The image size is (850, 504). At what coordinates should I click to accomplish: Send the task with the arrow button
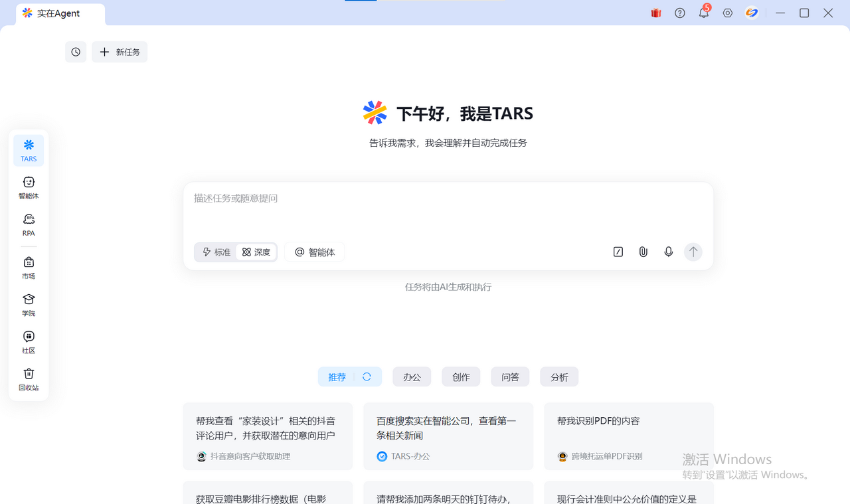693,252
